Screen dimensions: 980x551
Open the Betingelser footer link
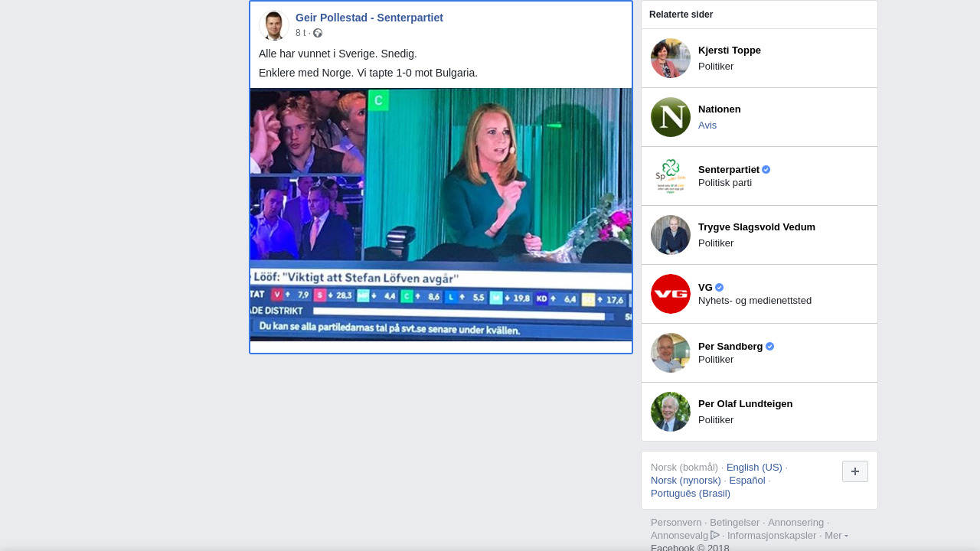(735, 523)
